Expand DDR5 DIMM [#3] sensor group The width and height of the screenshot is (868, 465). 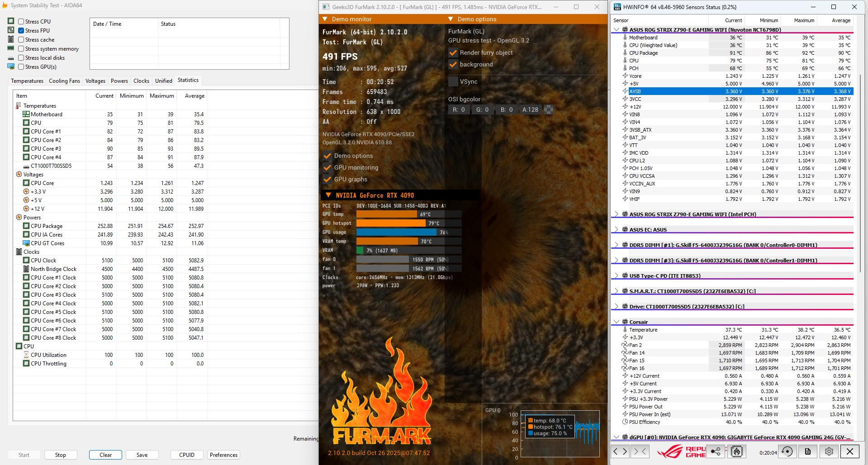[x=617, y=260]
